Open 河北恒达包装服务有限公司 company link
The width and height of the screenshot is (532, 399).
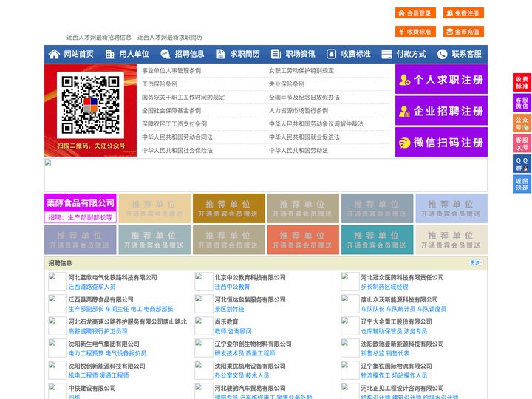coord(250,299)
